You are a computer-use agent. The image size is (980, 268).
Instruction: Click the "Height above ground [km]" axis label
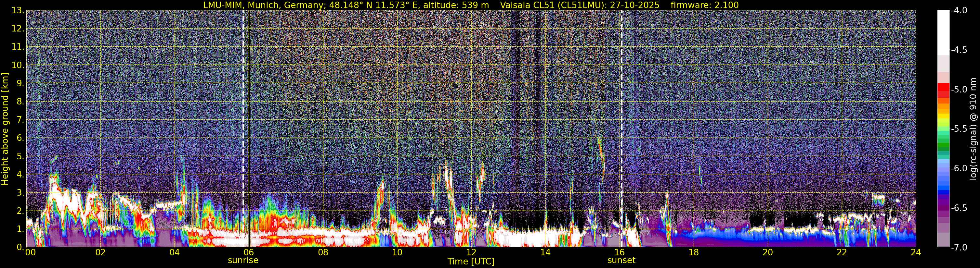pos(5,129)
